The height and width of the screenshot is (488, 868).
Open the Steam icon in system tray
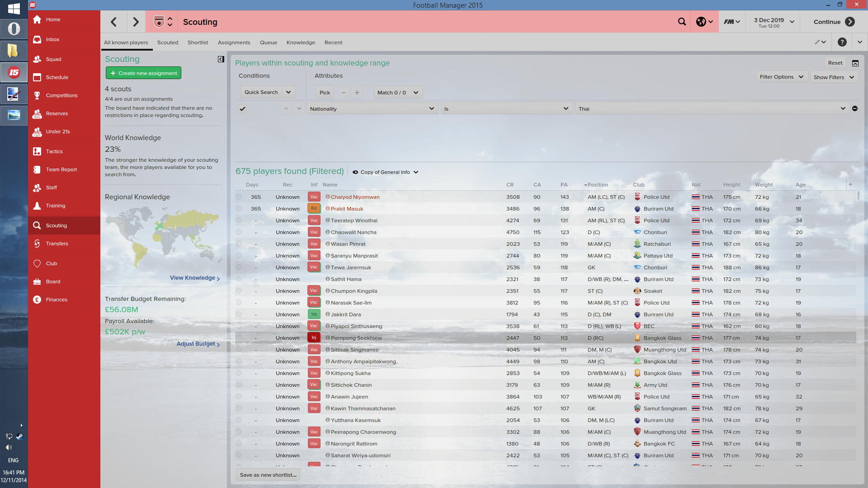click(19, 436)
